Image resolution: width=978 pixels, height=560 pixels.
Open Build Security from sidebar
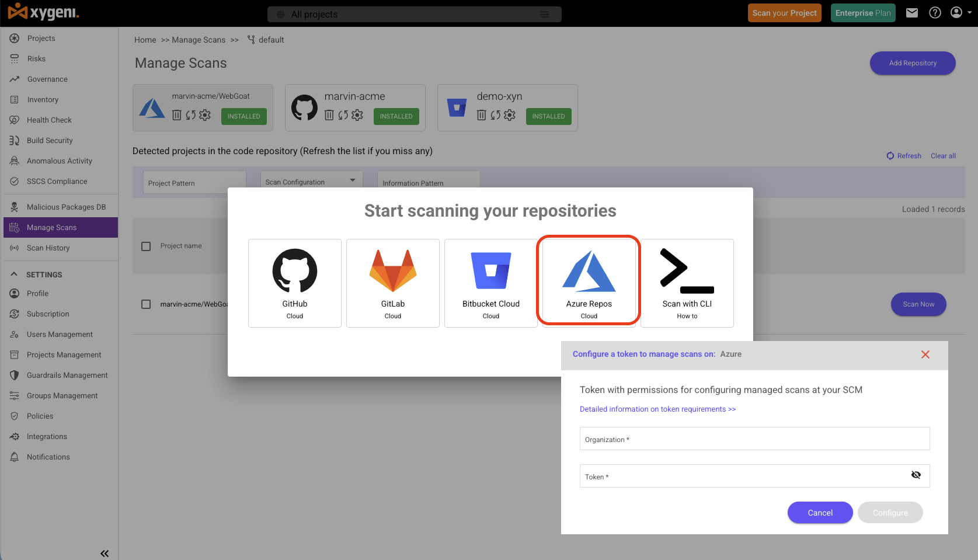pyautogui.click(x=50, y=141)
